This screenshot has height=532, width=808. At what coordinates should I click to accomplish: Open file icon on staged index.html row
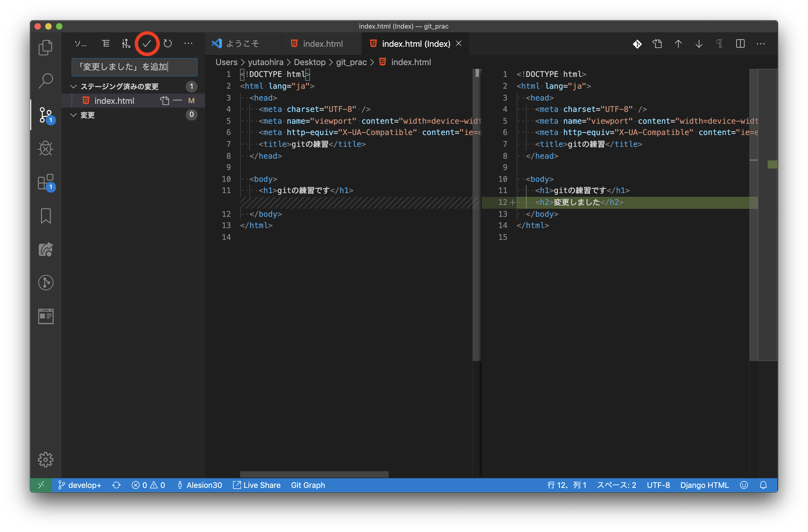tap(165, 101)
